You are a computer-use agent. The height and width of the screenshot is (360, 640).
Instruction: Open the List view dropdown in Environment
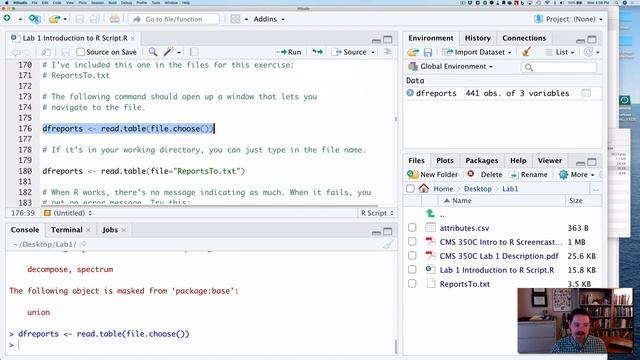point(560,52)
